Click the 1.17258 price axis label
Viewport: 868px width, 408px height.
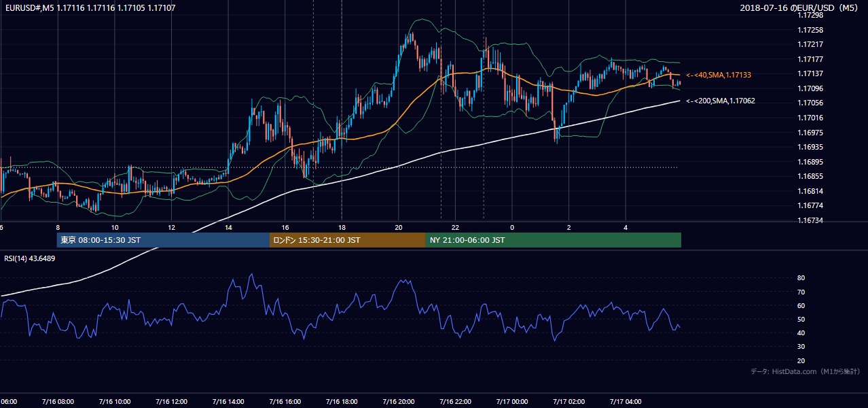811,31
